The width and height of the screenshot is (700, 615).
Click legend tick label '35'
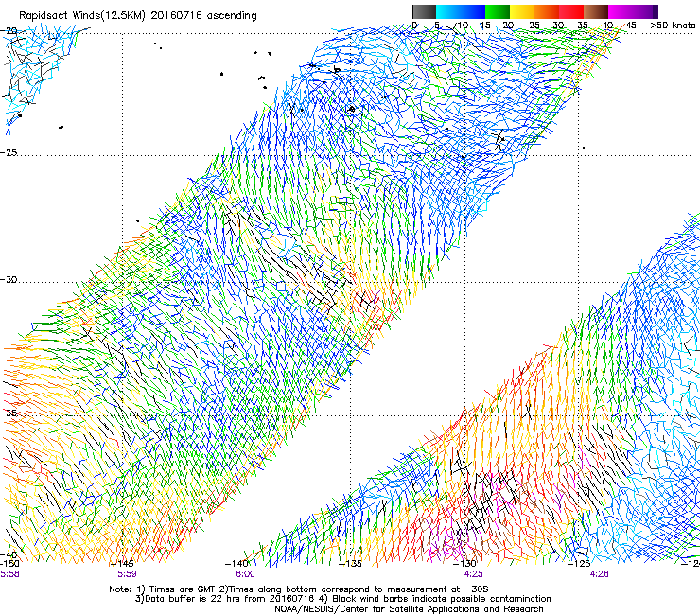coord(583,26)
